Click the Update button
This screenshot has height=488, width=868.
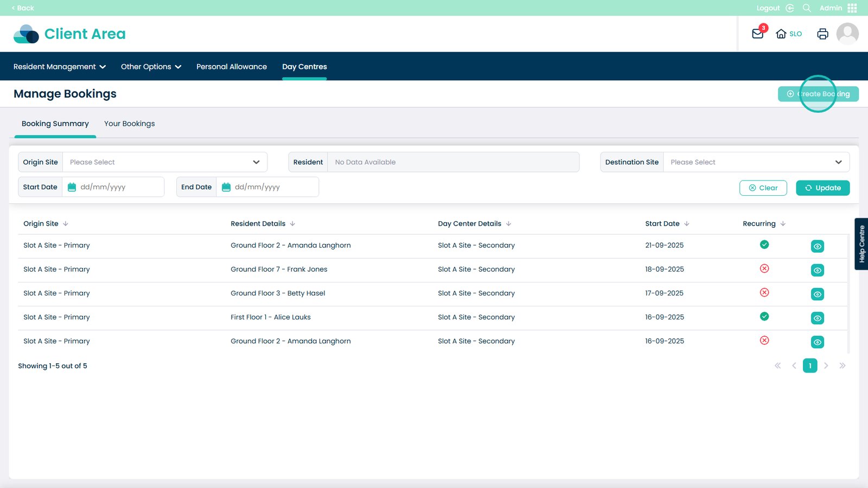(822, 188)
